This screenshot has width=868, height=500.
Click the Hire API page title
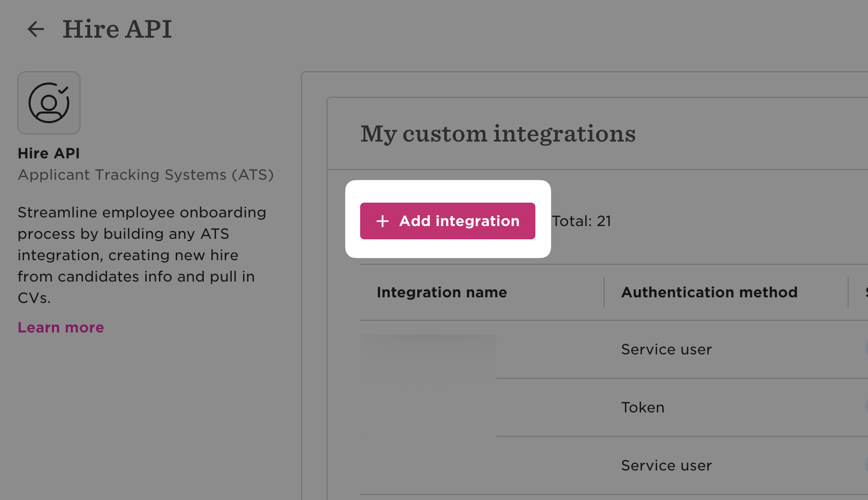[x=117, y=29]
